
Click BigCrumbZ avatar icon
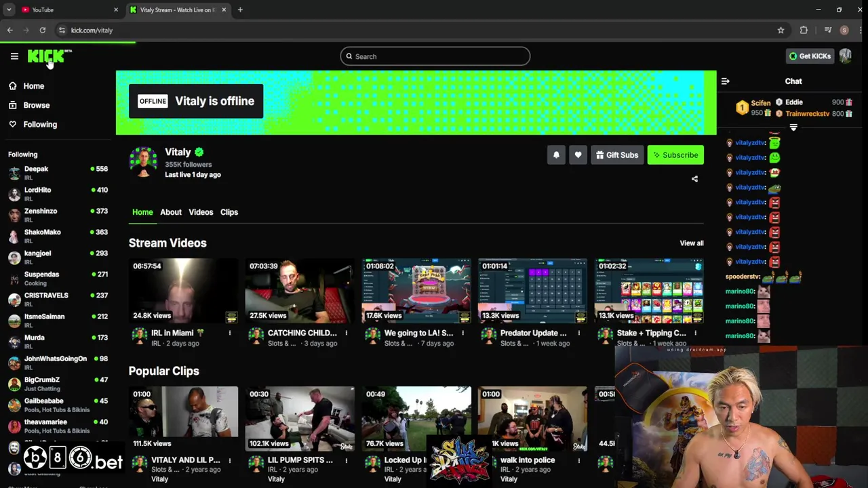click(14, 384)
